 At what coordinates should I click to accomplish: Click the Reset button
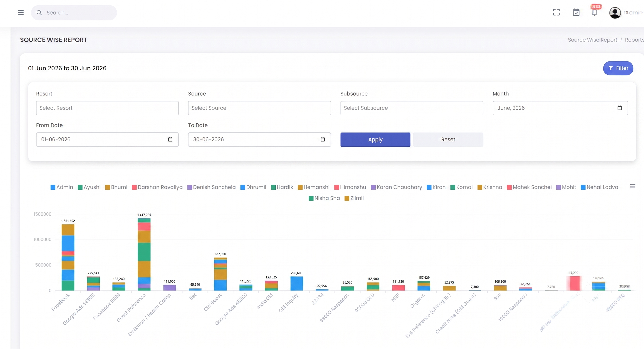point(448,140)
